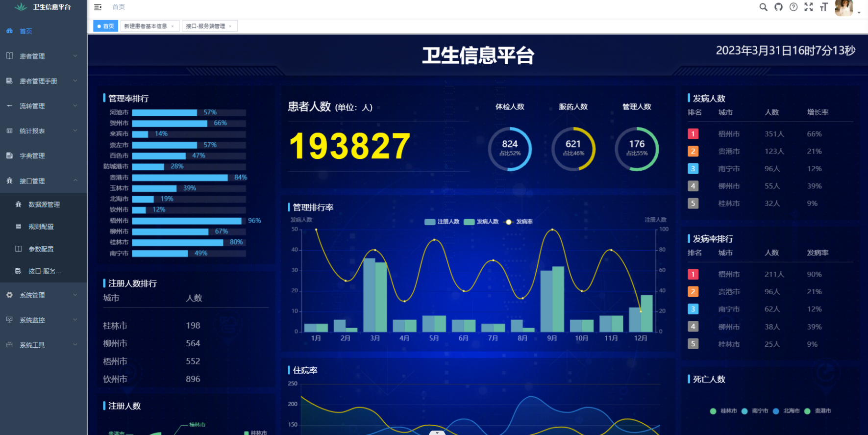Screen dimensions: 868x435
Task: Click rank 2 badge in 发病率排行 table
Action: pos(693,292)
